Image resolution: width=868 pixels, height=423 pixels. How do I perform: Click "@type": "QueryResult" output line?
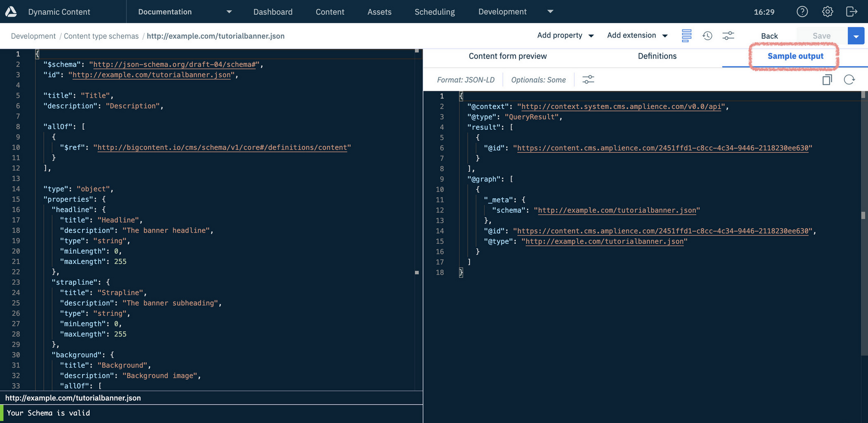coord(515,117)
